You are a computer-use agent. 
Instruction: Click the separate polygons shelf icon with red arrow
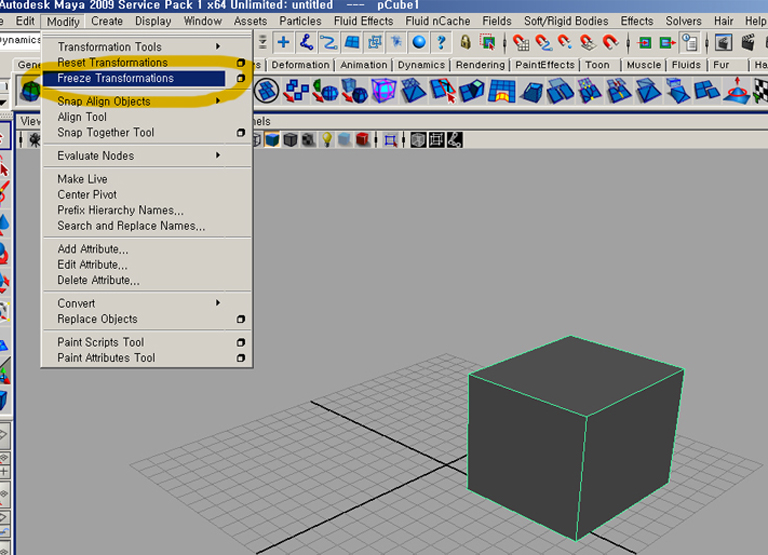(296, 91)
